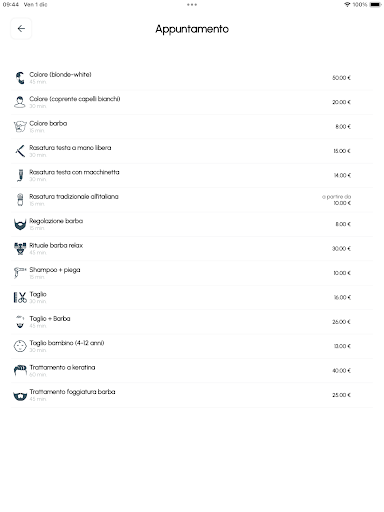The width and height of the screenshot is (384, 512).
Task: Click the beard icon next to Regolazione barba
Action: (20, 224)
